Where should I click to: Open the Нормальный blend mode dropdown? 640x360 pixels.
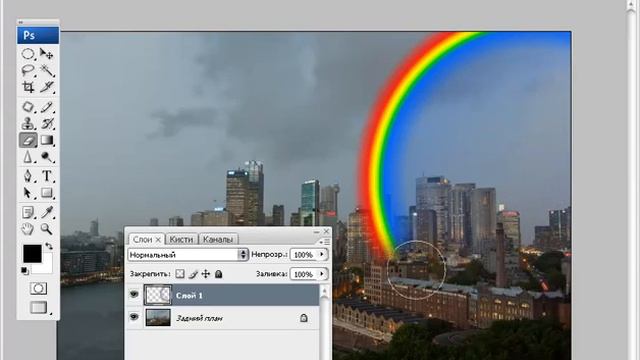pyautogui.click(x=188, y=255)
